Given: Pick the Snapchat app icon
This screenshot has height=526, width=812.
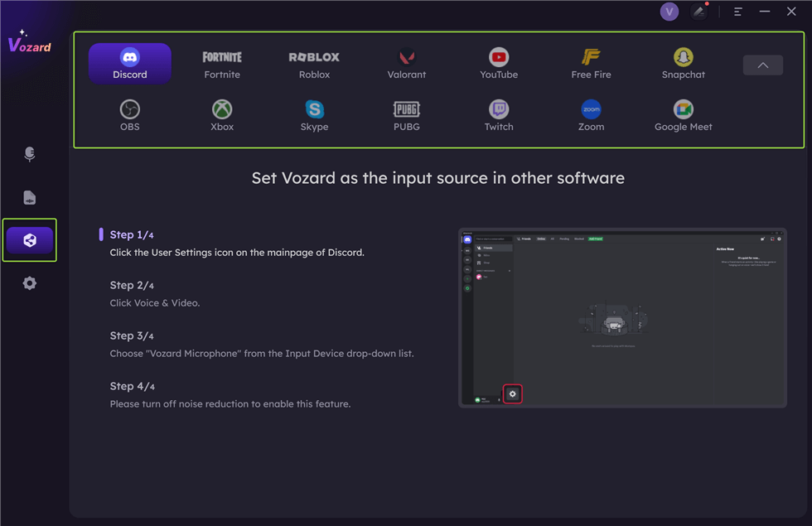Looking at the screenshot, I should coord(683,64).
